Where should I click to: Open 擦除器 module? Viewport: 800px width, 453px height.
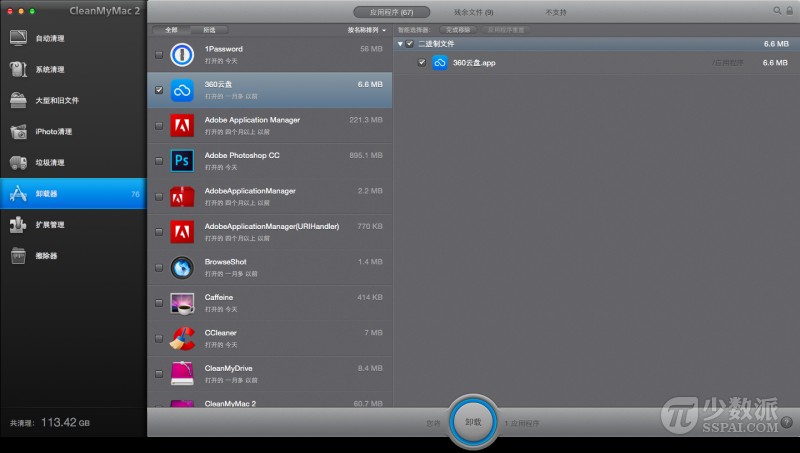tap(73, 256)
